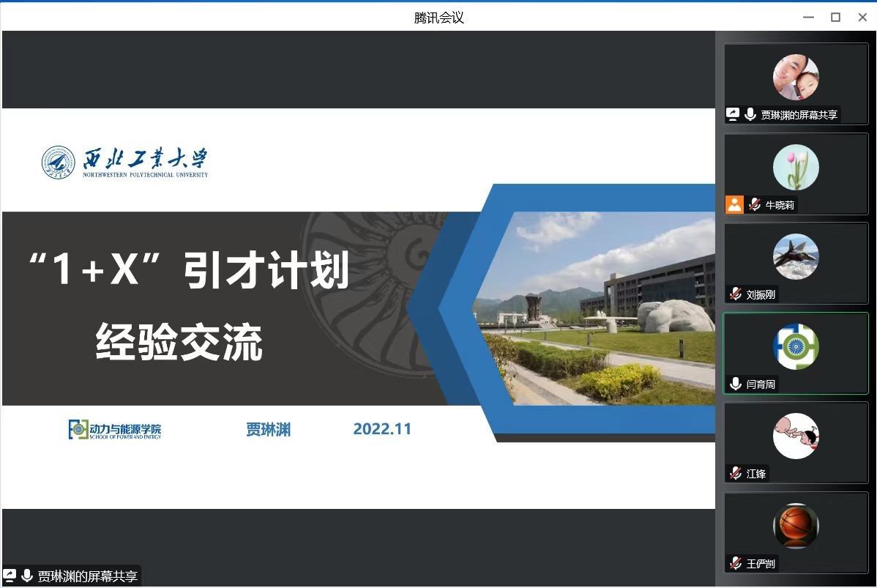
Task: Select 闫育周's green and blue emblem avatar
Action: tap(796, 346)
